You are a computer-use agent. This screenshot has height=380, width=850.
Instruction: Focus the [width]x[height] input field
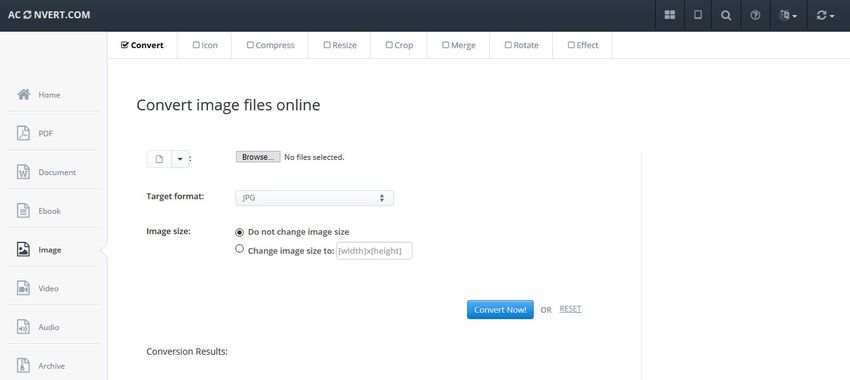374,251
